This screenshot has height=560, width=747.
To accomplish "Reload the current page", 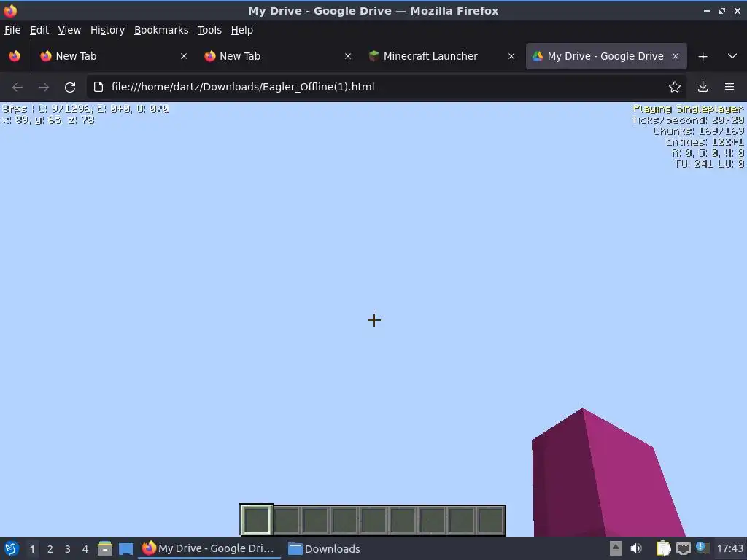I will coord(70,87).
